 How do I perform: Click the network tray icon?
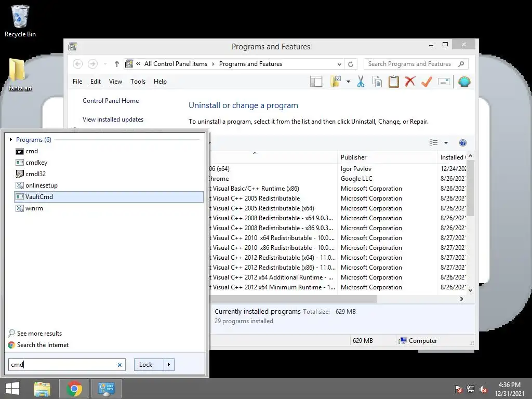click(x=471, y=389)
